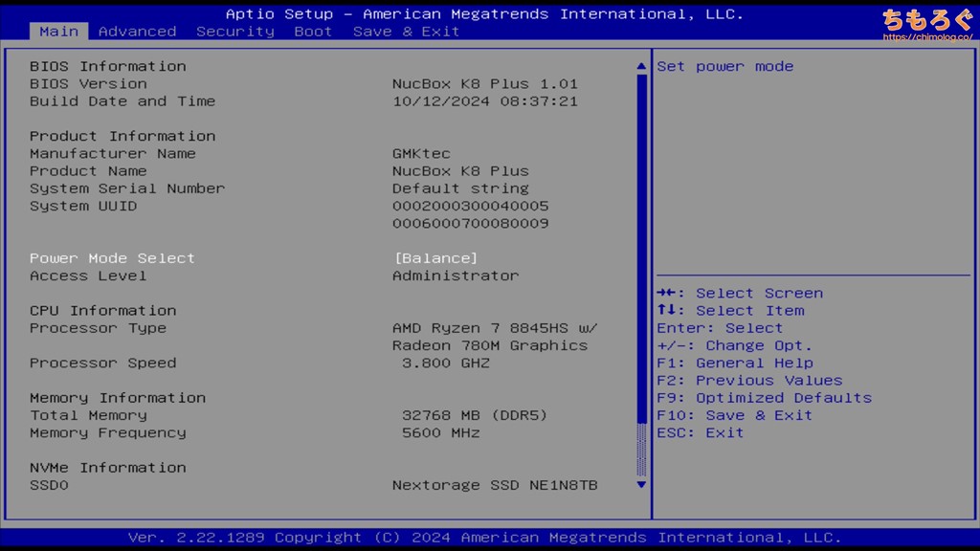980x551 pixels.
Task: Click the Total Memory label
Action: (x=88, y=415)
